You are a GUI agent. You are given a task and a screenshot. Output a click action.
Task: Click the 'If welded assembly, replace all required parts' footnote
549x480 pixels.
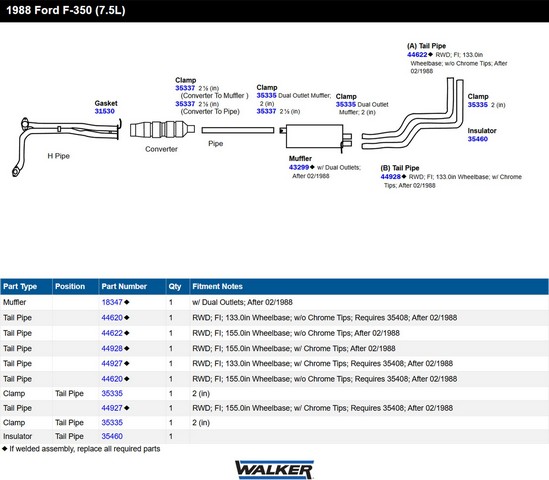[81, 449]
